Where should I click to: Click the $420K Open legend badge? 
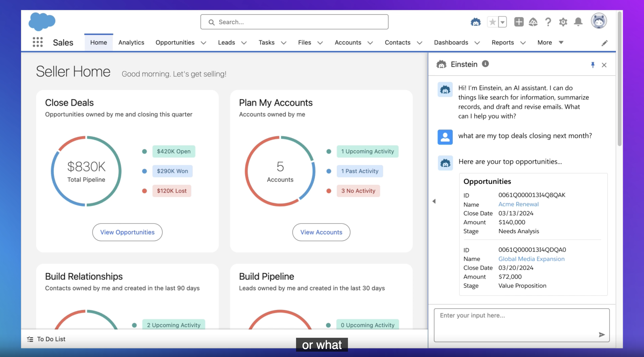coord(174,151)
